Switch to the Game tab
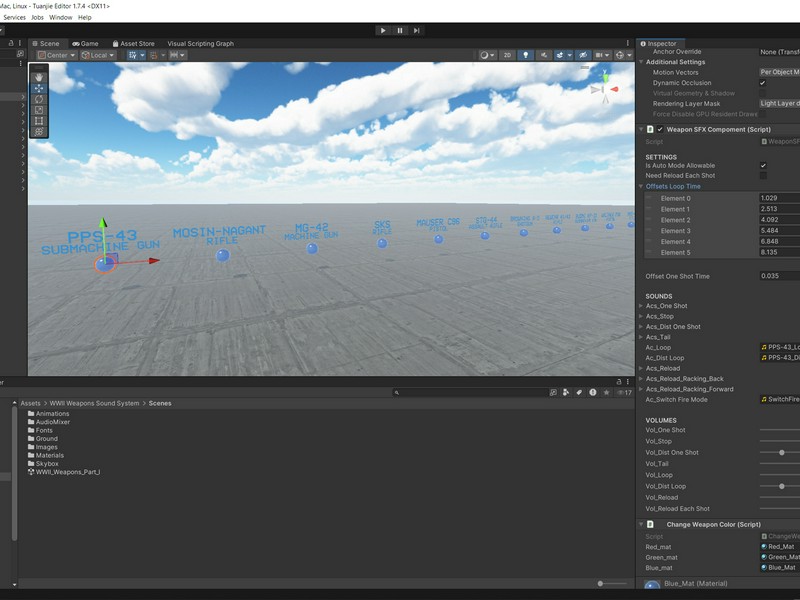 85,43
